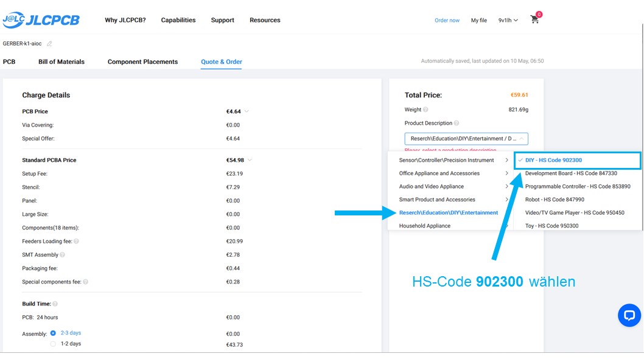Click the info icon next to Build Time

[x=55, y=304]
